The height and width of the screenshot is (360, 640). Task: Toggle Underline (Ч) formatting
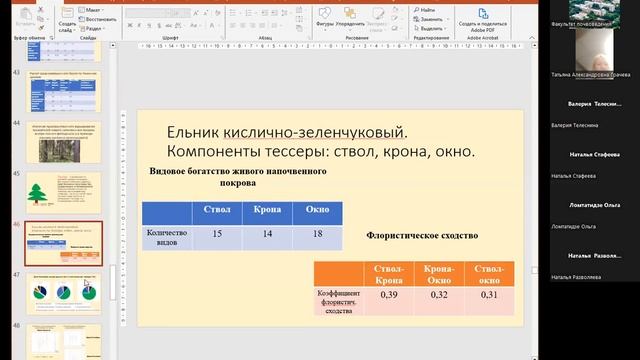pyautogui.click(x=149, y=26)
